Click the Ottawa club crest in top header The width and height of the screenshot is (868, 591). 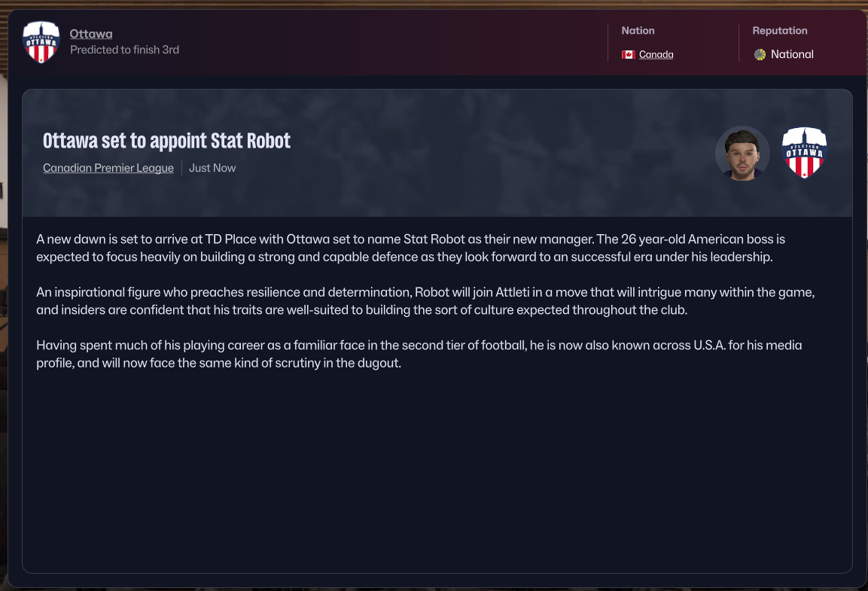41,42
